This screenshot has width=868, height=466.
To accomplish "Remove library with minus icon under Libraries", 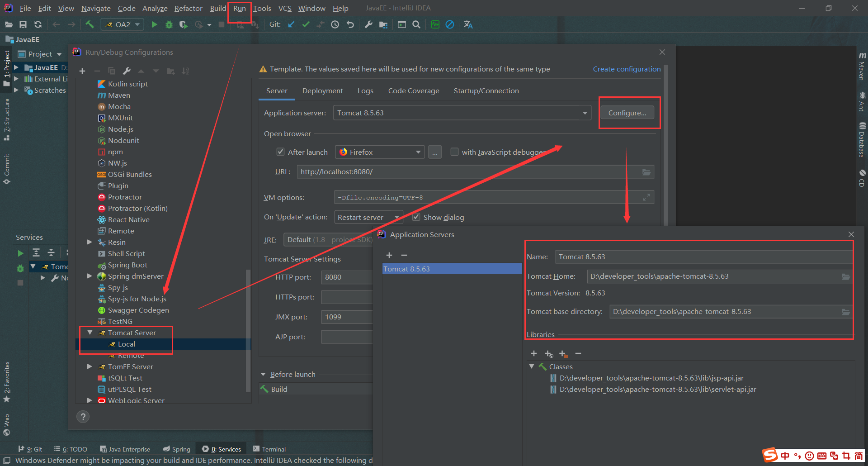I will coord(578,353).
